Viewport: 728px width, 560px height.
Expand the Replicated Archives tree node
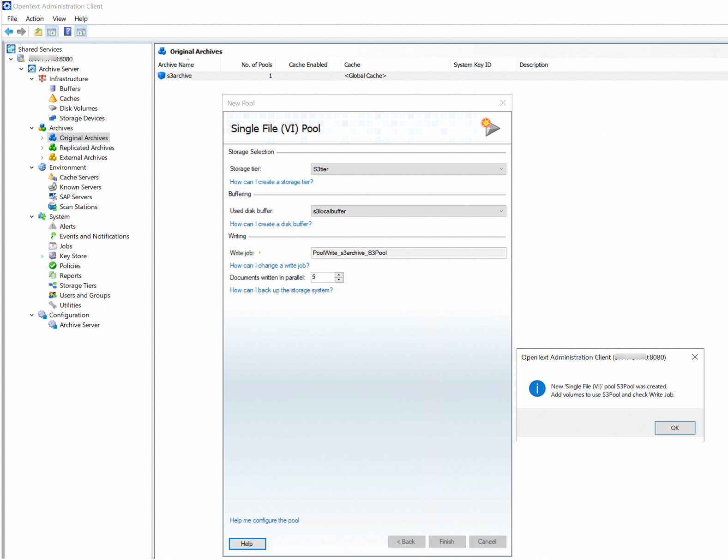42,148
